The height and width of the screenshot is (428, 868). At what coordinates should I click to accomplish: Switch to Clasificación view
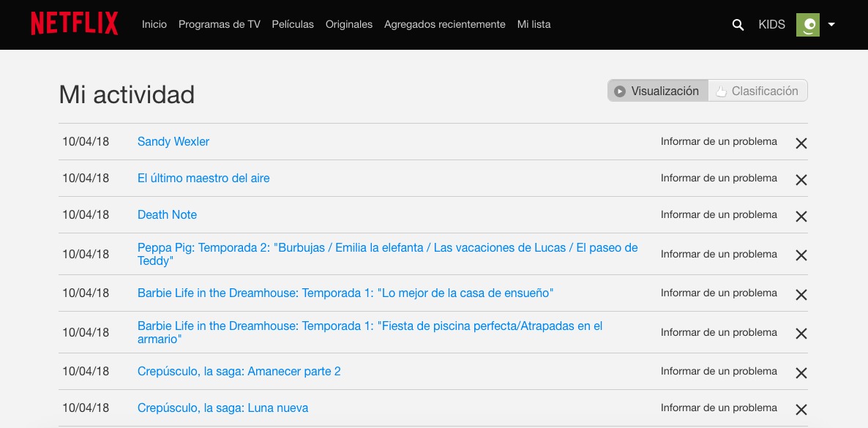click(757, 91)
